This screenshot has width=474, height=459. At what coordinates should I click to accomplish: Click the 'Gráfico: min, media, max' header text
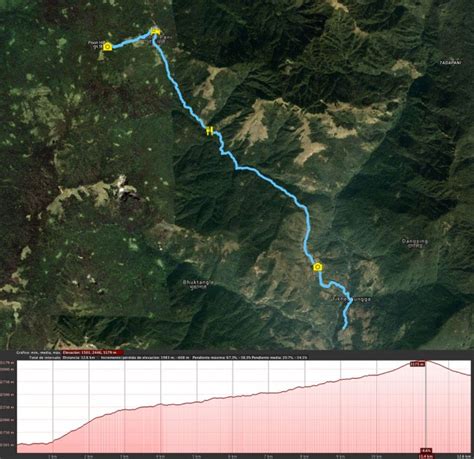(38, 352)
